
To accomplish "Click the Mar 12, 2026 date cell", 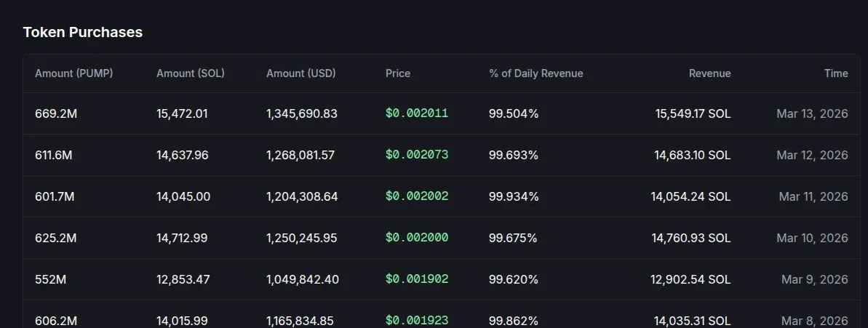I will 812,155.
